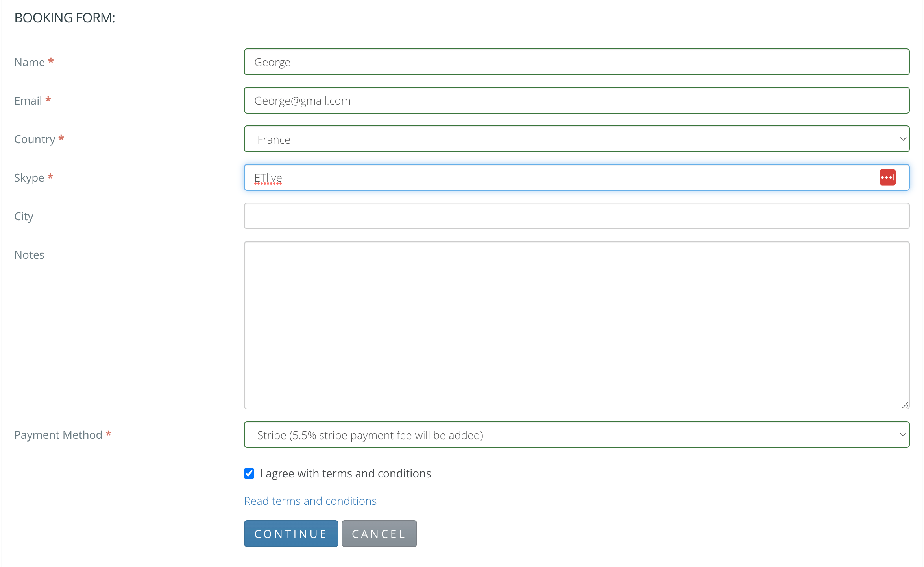Click the Skype field label
Screen dimensions: 924x567
pyautogui.click(x=29, y=178)
